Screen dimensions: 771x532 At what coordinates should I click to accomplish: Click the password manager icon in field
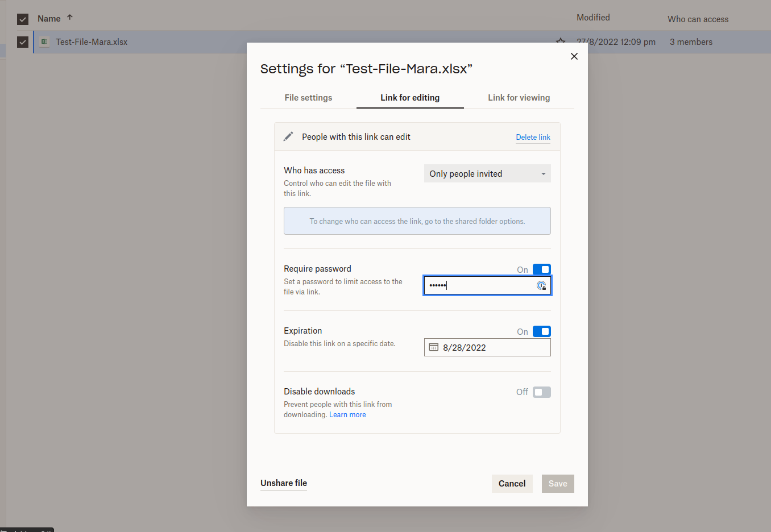(541, 285)
